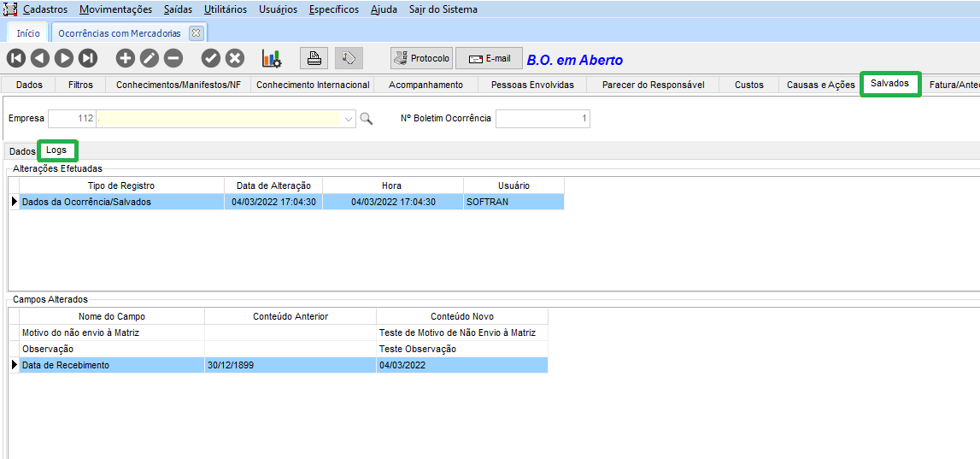
Task: Edit record with the pencil icon
Action: pos(150,58)
